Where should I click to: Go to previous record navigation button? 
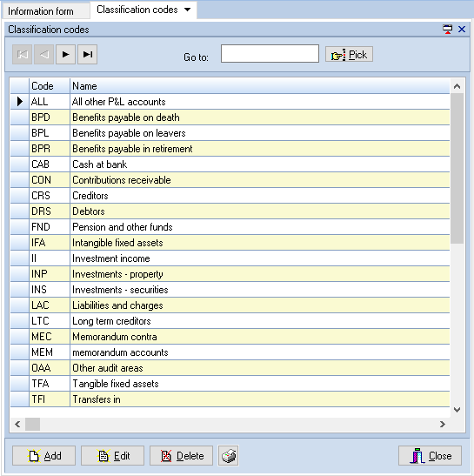click(x=44, y=54)
